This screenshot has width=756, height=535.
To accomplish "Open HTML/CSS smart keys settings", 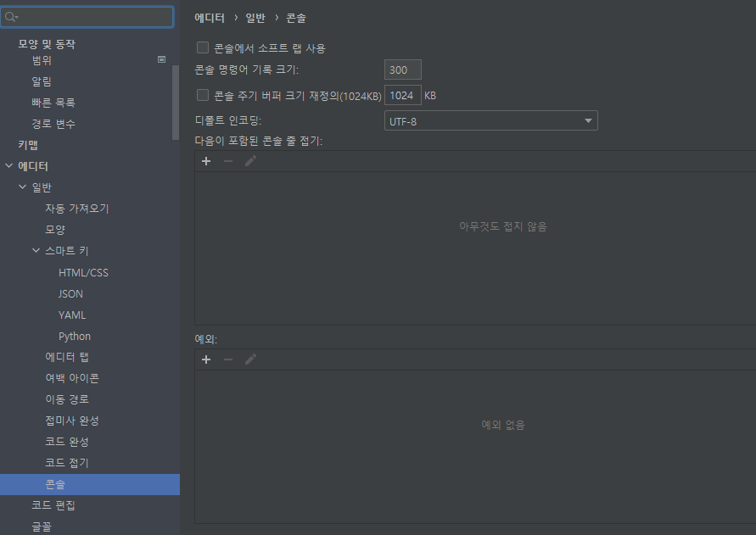I will click(83, 272).
